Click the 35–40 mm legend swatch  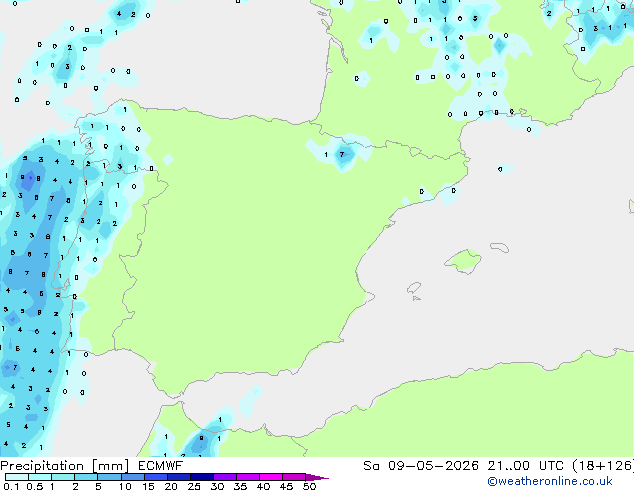[x=247, y=477]
